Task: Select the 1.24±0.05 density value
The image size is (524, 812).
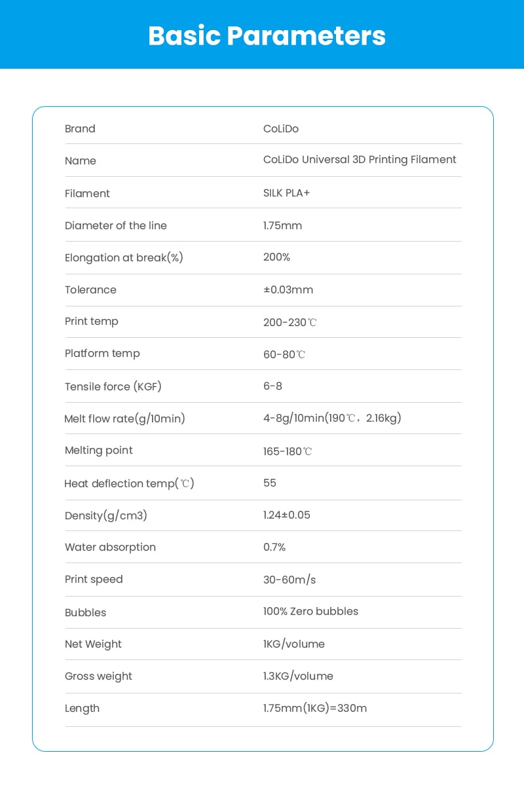Action: (x=287, y=515)
